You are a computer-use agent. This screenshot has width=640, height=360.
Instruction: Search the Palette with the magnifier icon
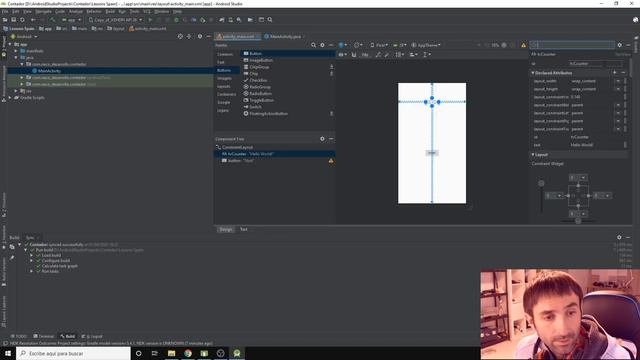(x=313, y=45)
